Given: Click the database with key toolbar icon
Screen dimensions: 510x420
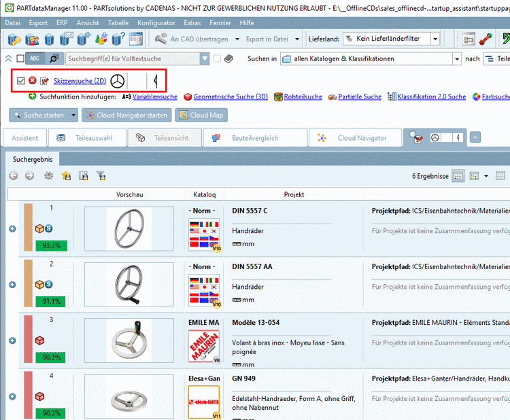Looking at the screenshot, I should coord(14,39).
